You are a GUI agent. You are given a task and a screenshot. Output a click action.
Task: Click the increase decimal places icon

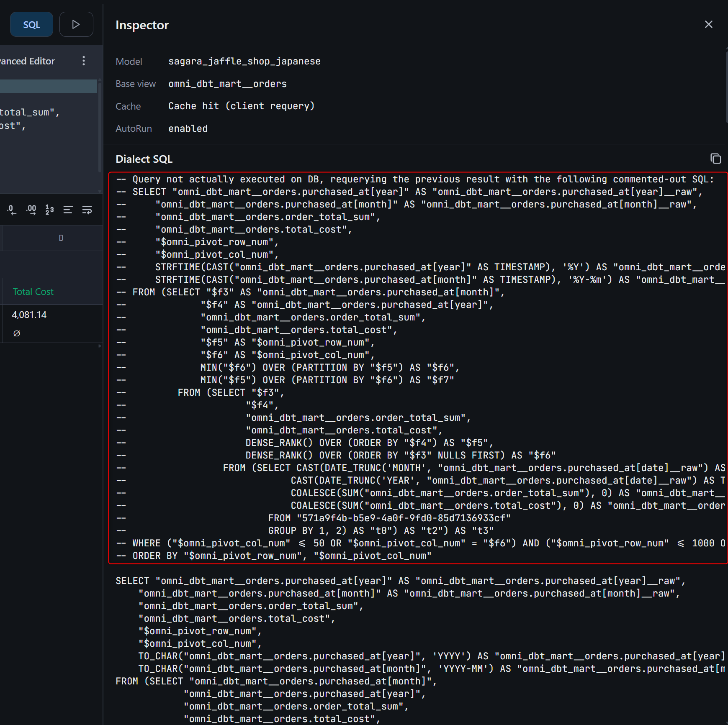pos(31,210)
